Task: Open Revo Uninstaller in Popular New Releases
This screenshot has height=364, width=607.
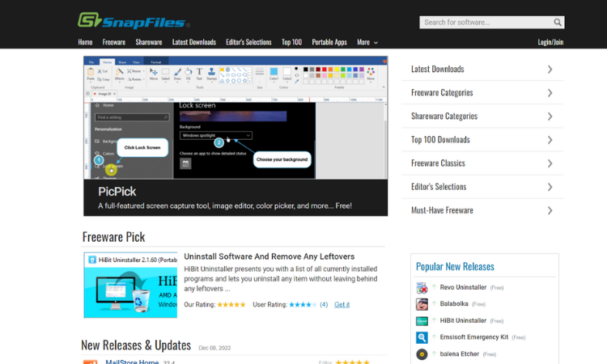Action: [x=463, y=287]
